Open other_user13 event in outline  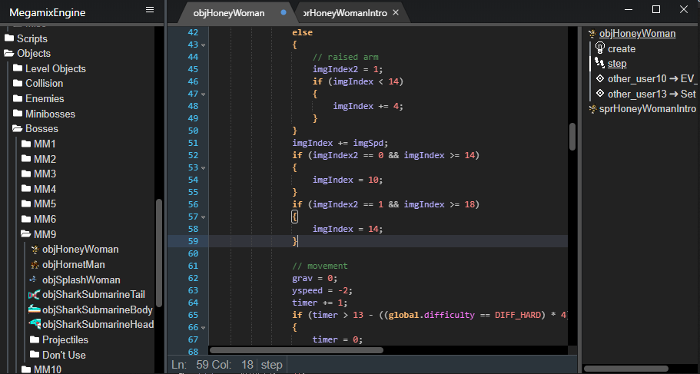pyautogui.click(x=652, y=94)
